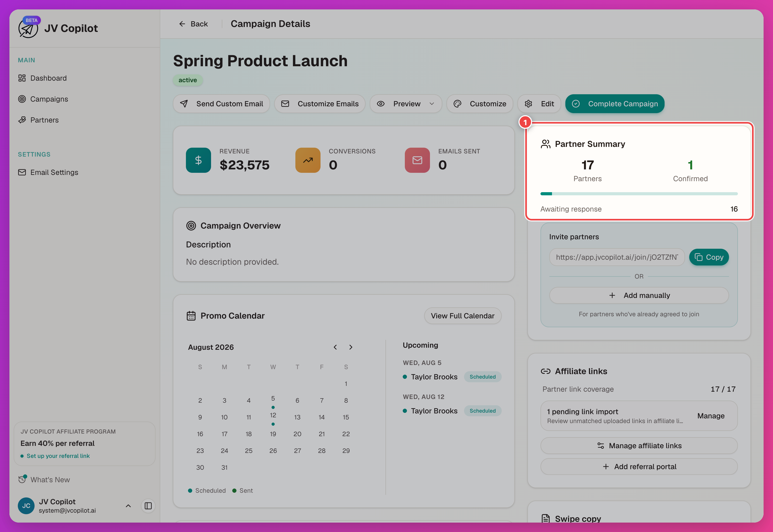
Task: Click the Promo Calendar icon
Action: [x=191, y=316]
